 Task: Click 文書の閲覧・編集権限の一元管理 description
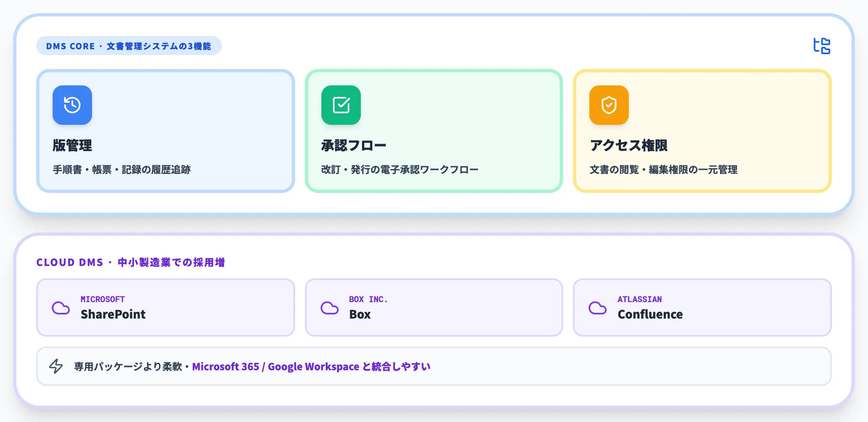pyautogui.click(x=663, y=170)
